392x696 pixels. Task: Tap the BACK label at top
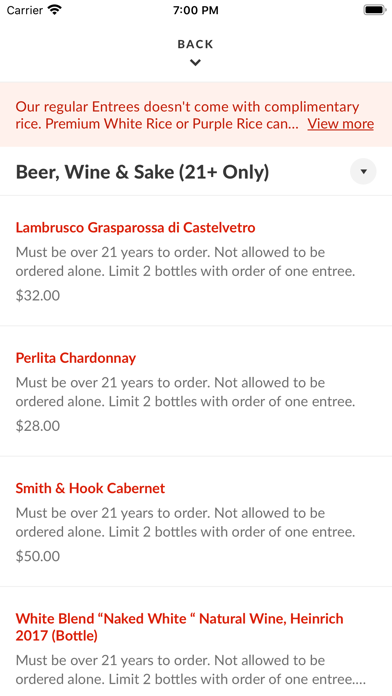point(195,44)
